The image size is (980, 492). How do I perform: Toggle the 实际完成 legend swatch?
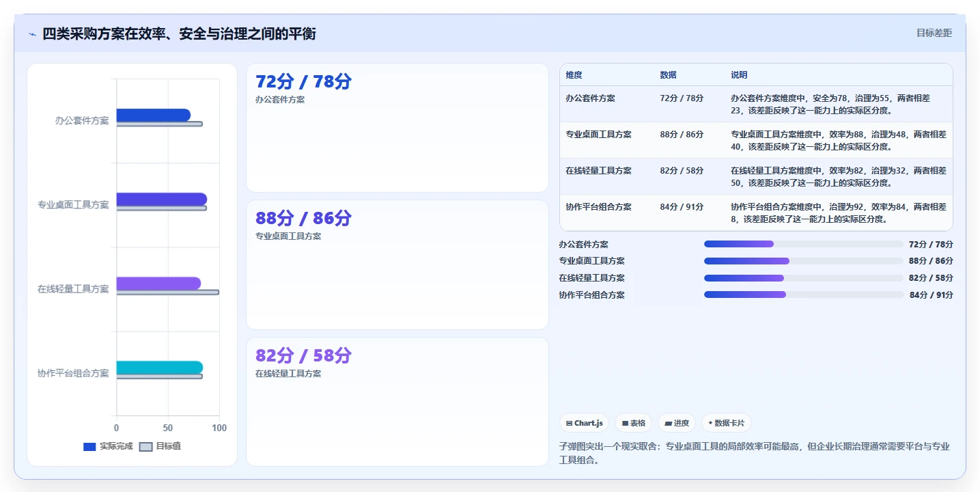click(x=89, y=447)
